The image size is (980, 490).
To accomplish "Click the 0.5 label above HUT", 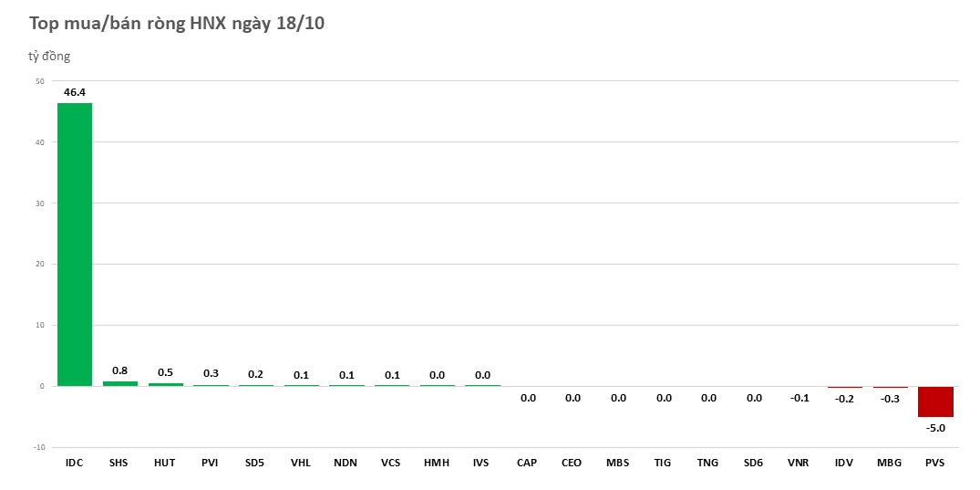I will [x=165, y=372].
